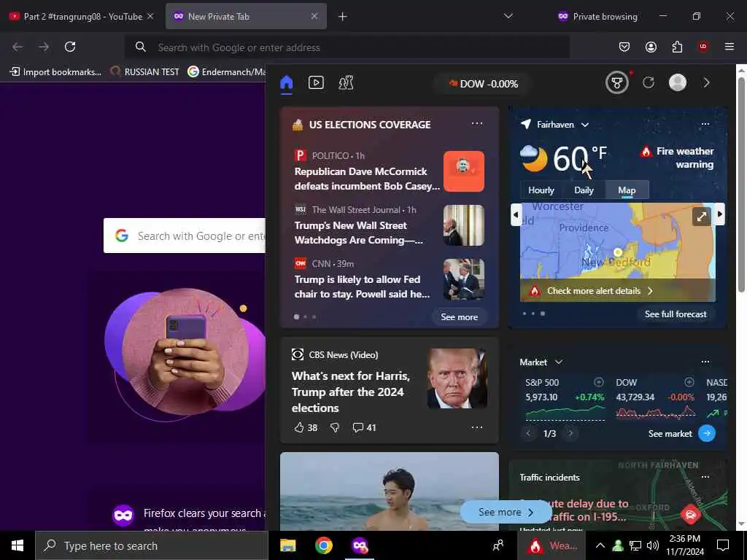Image resolution: width=747 pixels, height=560 pixels.
Task: Open File Explorer from taskbar
Action: (x=287, y=545)
